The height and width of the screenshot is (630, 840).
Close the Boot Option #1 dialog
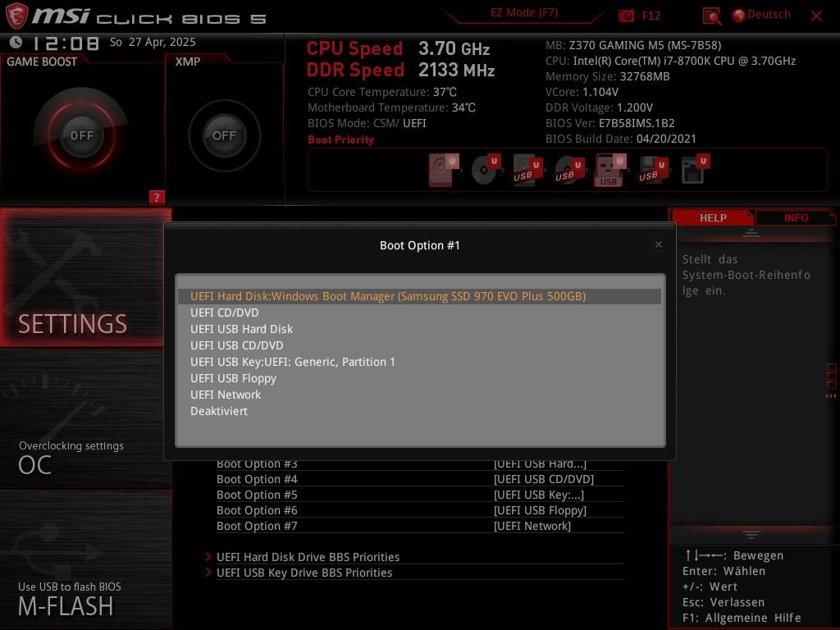[659, 244]
